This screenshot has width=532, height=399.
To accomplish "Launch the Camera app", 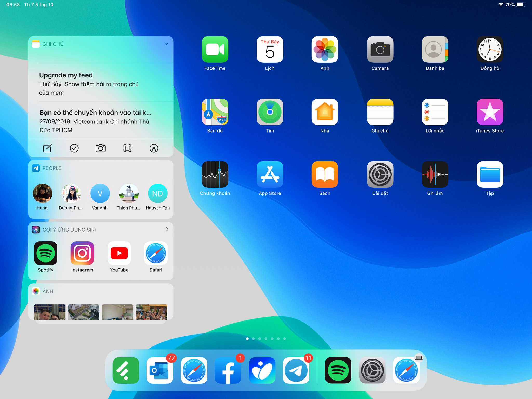I will tap(380, 49).
